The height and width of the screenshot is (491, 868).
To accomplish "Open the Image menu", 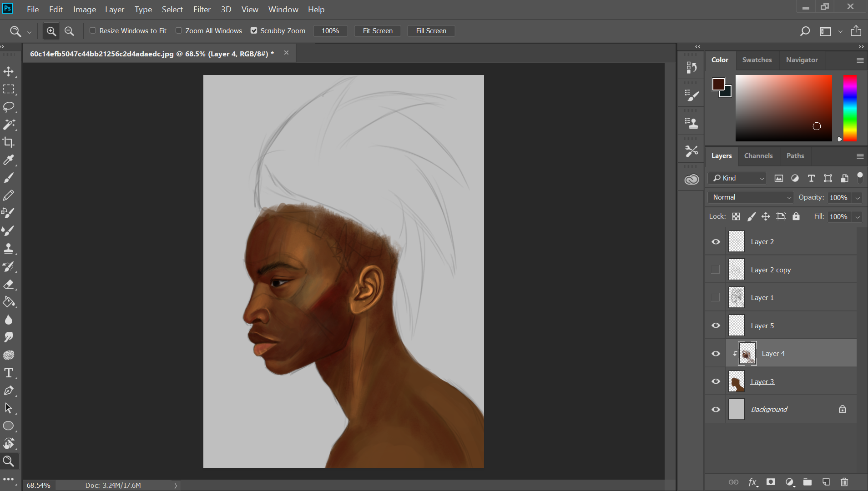I will (85, 9).
